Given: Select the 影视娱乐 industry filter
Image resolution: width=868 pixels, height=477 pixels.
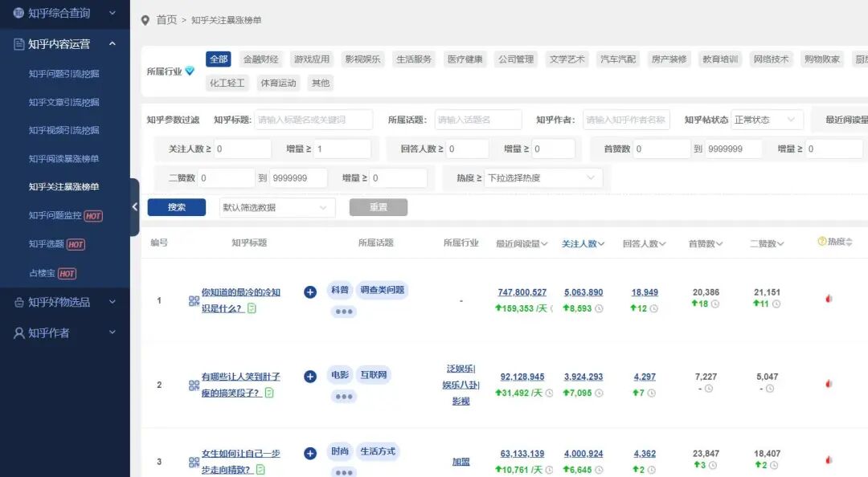Looking at the screenshot, I should [362, 59].
